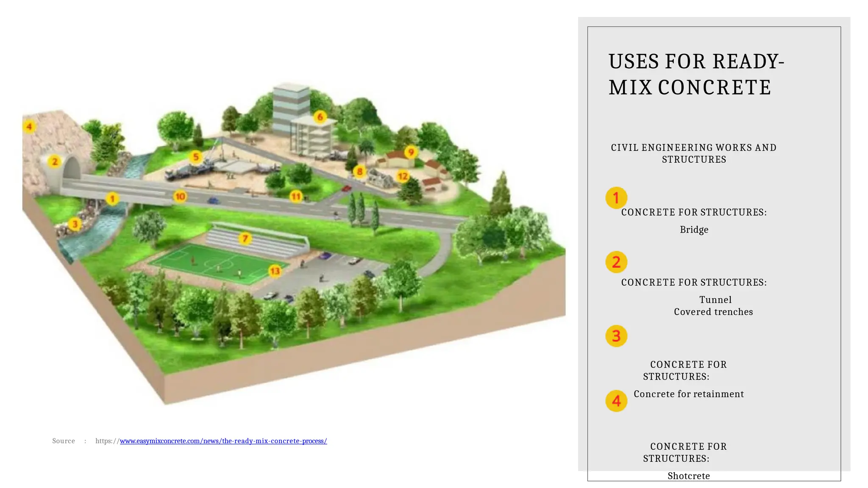
Task: Click marker 6 on the tall building
Action: 320,117
